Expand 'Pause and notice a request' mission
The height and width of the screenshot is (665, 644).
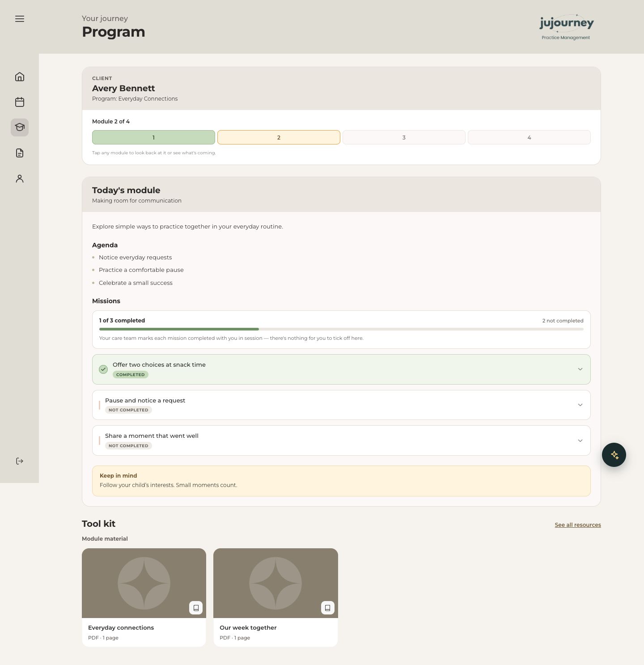click(341, 405)
